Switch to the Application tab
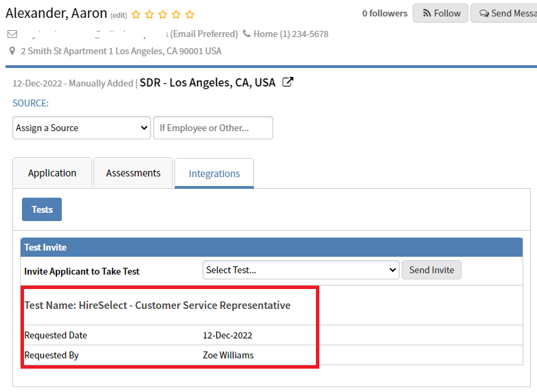The width and height of the screenshot is (537, 392). (x=52, y=173)
